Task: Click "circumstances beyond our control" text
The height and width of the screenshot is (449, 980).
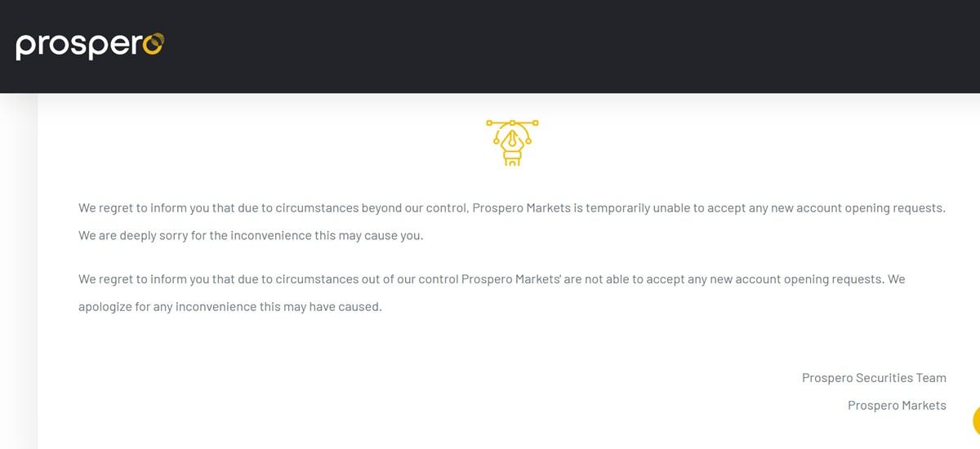Action: coord(373,208)
